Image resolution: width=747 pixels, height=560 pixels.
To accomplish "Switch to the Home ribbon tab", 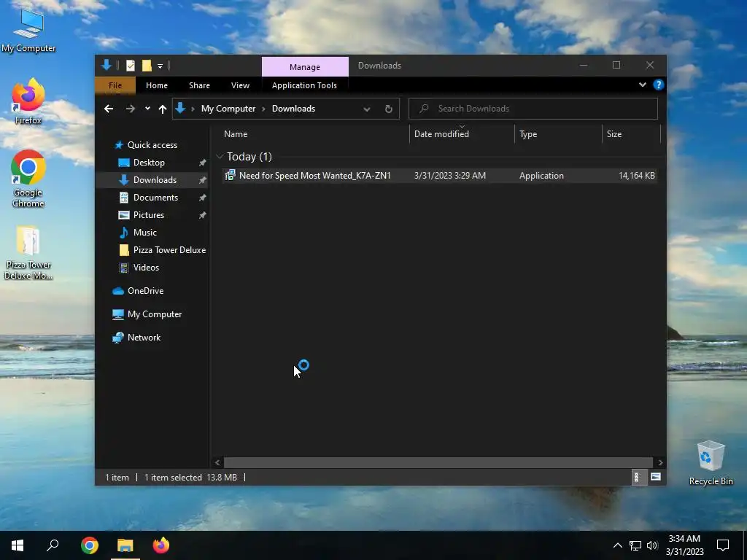I will (157, 85).
